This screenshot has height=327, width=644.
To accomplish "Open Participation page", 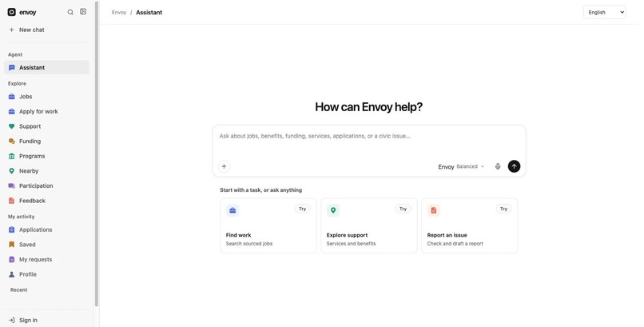I will click(x=47, y=185).
